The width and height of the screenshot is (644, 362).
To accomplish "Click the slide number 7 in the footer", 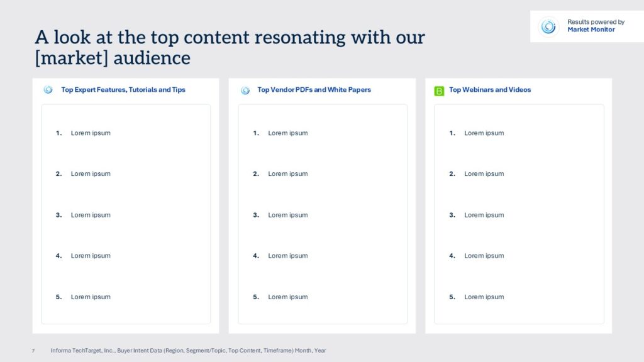I will 33,351.
